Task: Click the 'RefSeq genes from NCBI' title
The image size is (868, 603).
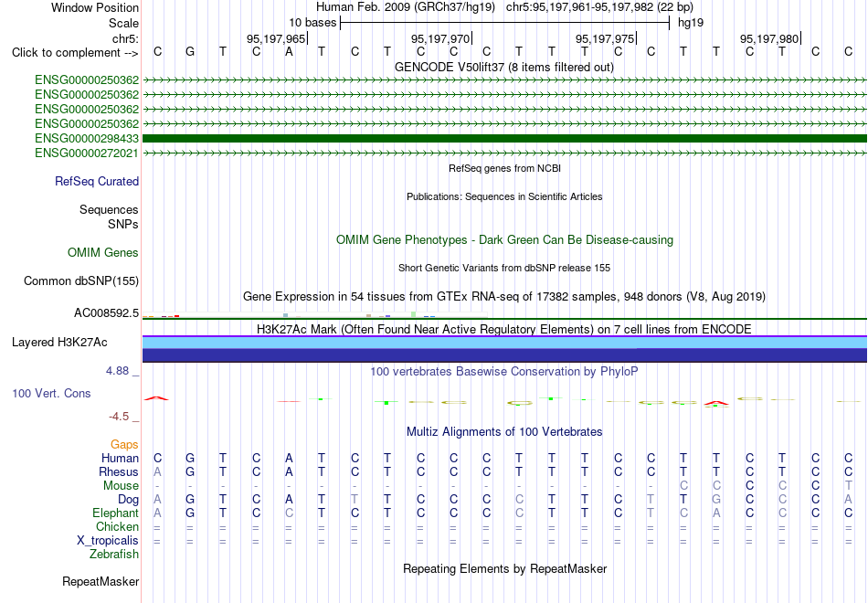Action: tap(504, 168)
